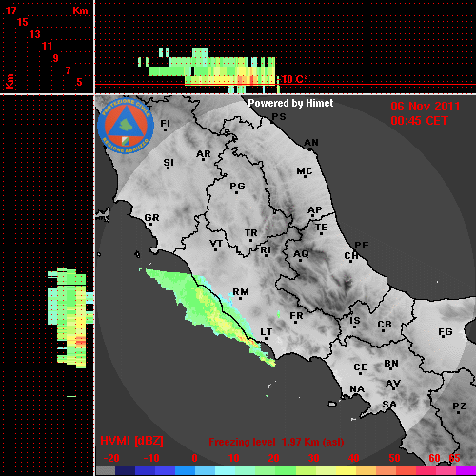Select the PZ city label
The height and width of the screenshot is (476, 476).
tap(459, 407)
